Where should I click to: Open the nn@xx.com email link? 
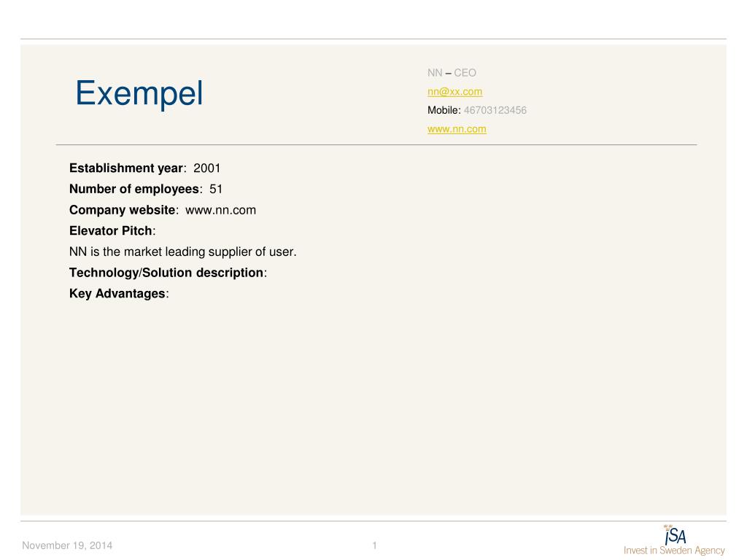tap(454, 91)
